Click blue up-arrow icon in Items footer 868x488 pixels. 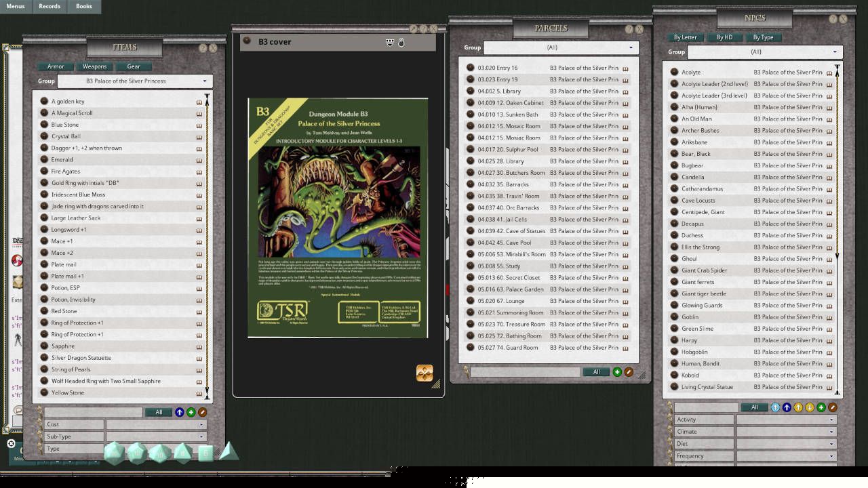point(180,412)
